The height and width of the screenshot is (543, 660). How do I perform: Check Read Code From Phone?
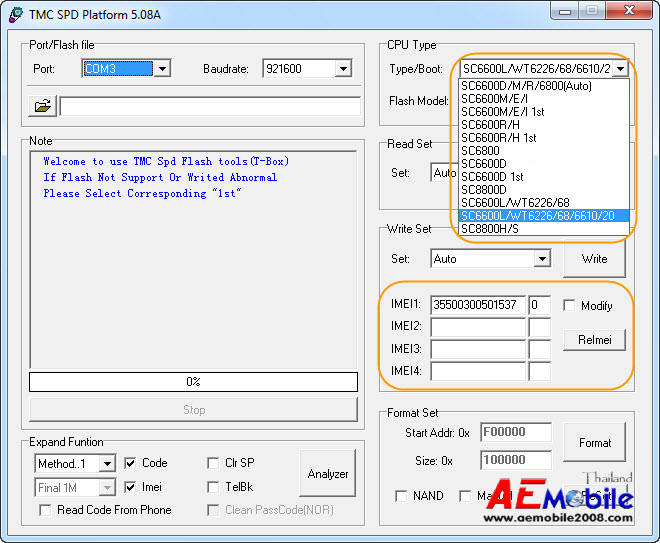pos(45,510)
